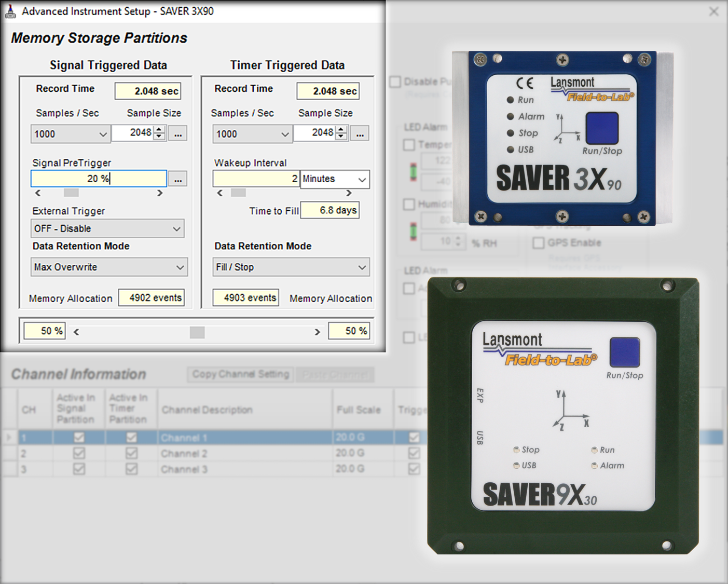Toggle the Channel 1 Trigger checkbox

414,438
